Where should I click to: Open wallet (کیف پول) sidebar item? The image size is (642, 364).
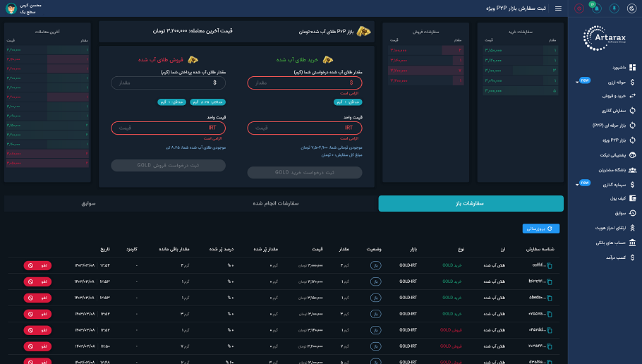[x=623, y=198]
